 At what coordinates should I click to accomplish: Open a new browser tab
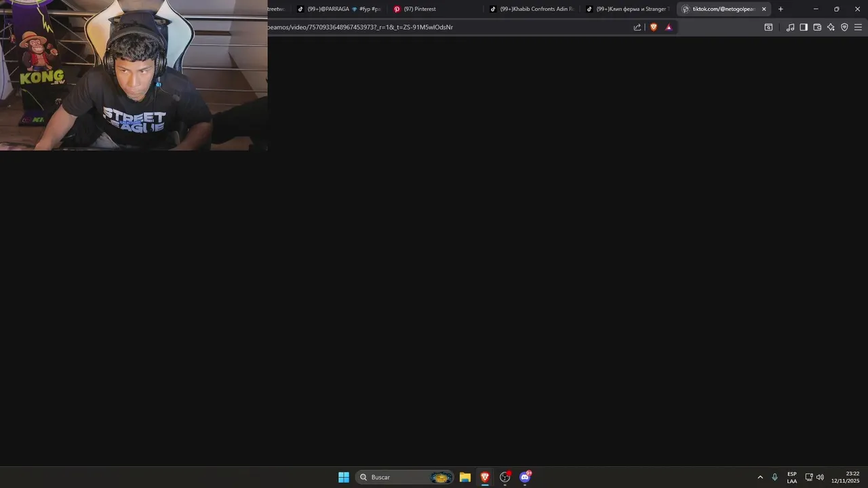pyautogui.click(x=781, y=9)
